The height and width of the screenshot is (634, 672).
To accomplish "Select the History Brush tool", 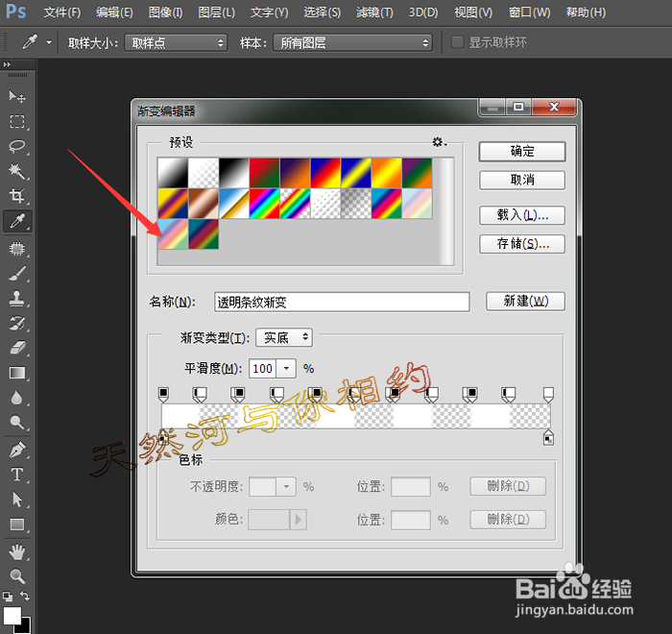I will 17,323.
